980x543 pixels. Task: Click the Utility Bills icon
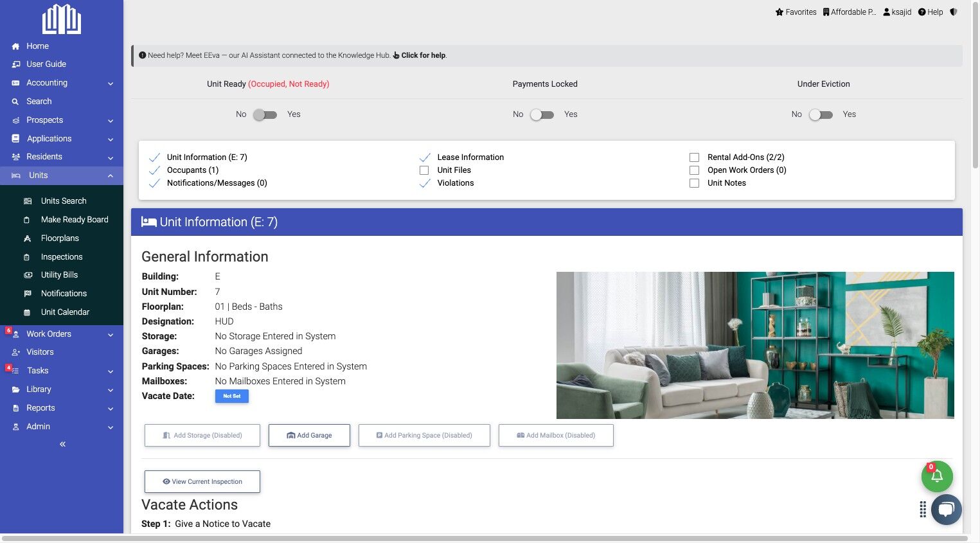pos(28,275)
